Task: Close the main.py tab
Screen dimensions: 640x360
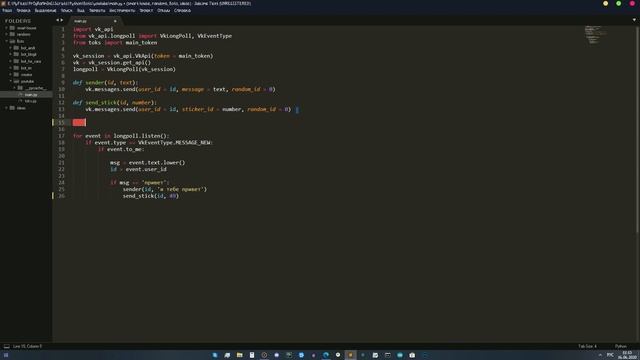Action: 115,21
